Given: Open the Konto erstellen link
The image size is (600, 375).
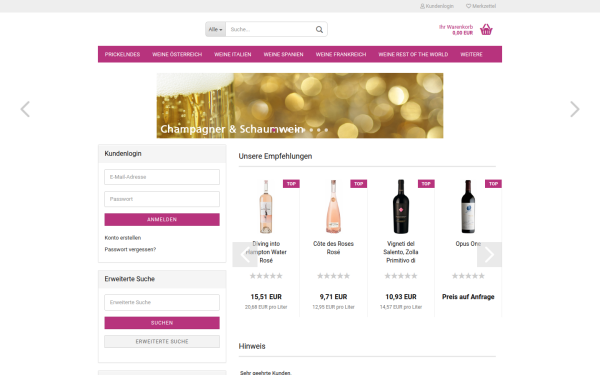Looking at the screenshot, I should coord(123,238).
